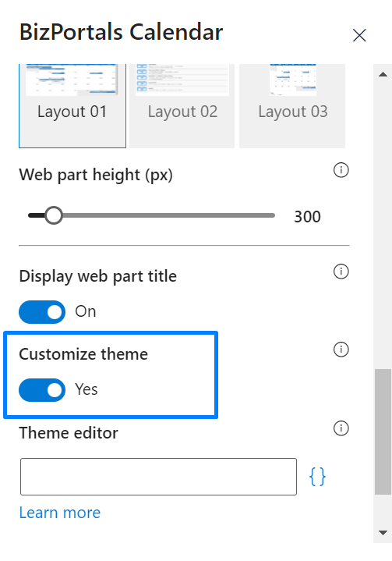The width and height of the screenshot is (392, 561).
Task: Click the web part height slider handle
Action: pyautogui.click(x=54, y=215)
